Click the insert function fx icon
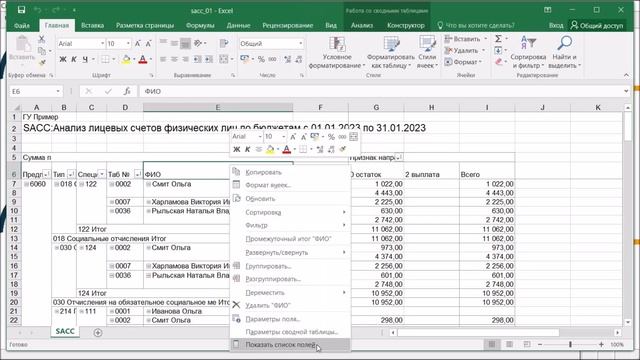 click(127, 91)
